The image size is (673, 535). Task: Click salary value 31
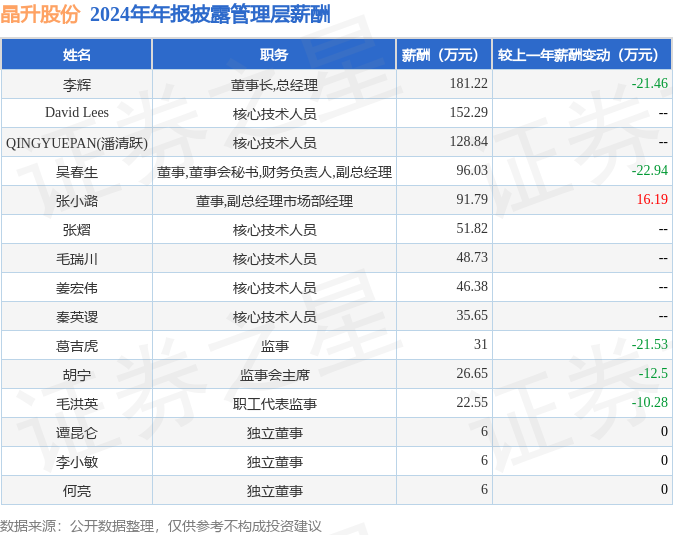(481, 344)
